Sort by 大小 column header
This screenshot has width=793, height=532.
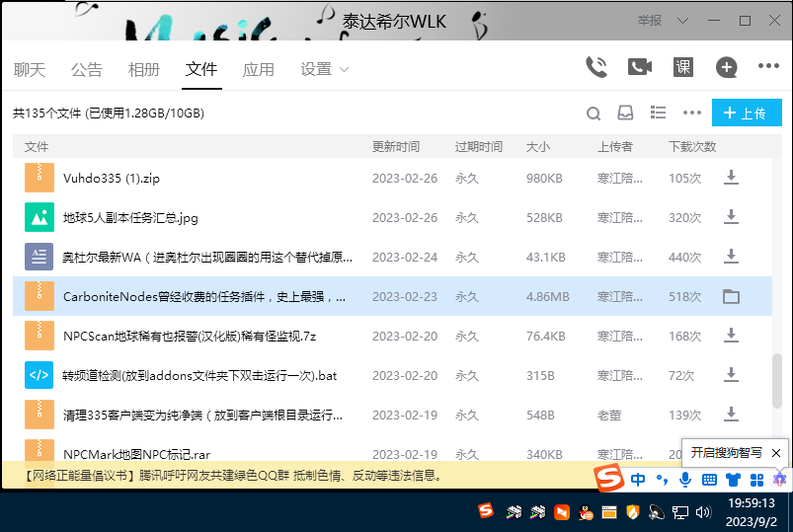tap(537, 147)
